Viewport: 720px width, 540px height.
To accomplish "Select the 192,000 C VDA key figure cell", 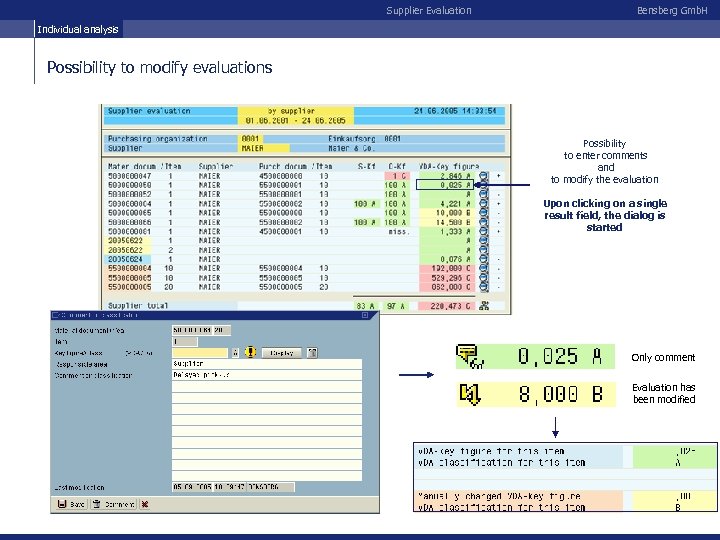I will click(446, 269).
